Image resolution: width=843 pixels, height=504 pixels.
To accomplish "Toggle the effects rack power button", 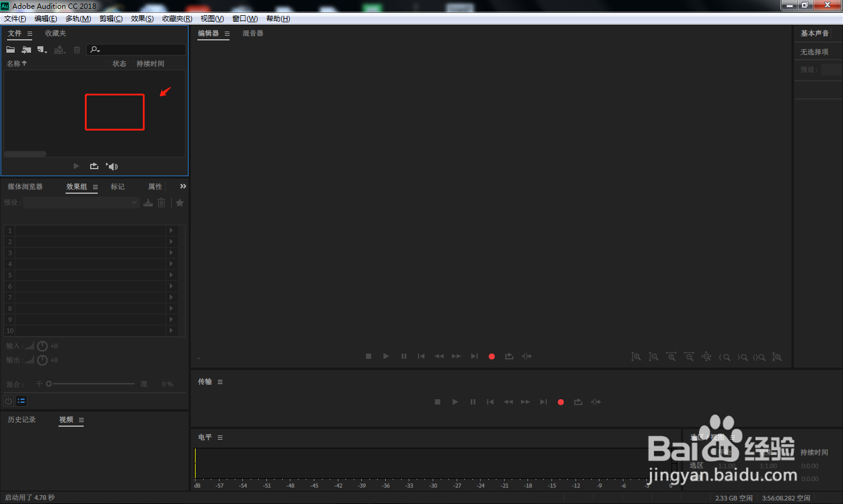I will 8,401.
